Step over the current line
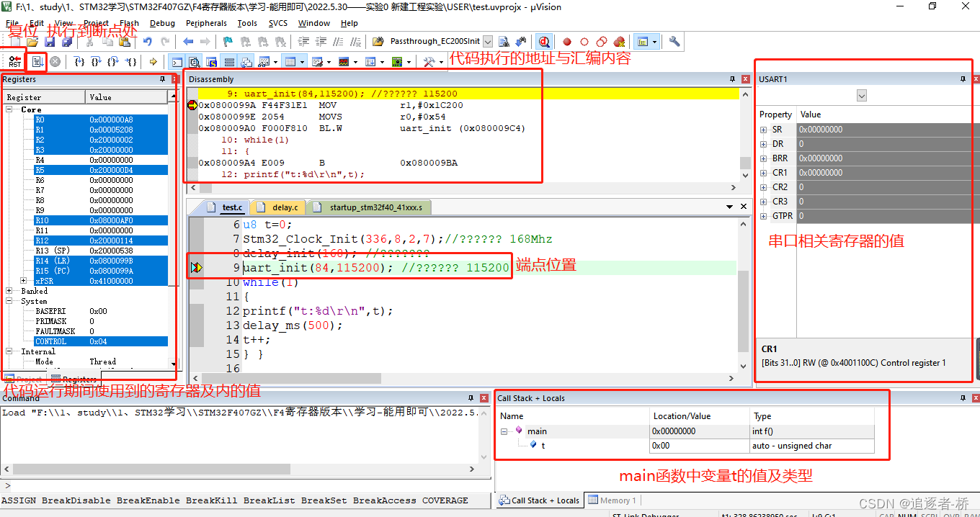The image size is (980, 517). pyautogui.click(x=96, y=62)
